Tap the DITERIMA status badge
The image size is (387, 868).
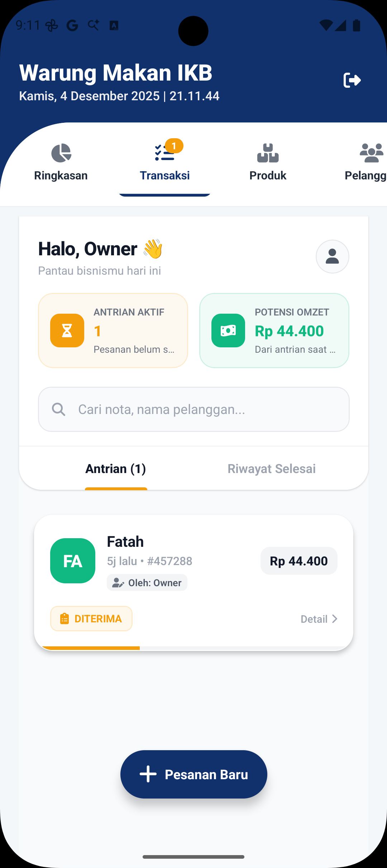[x=91, y=618]
